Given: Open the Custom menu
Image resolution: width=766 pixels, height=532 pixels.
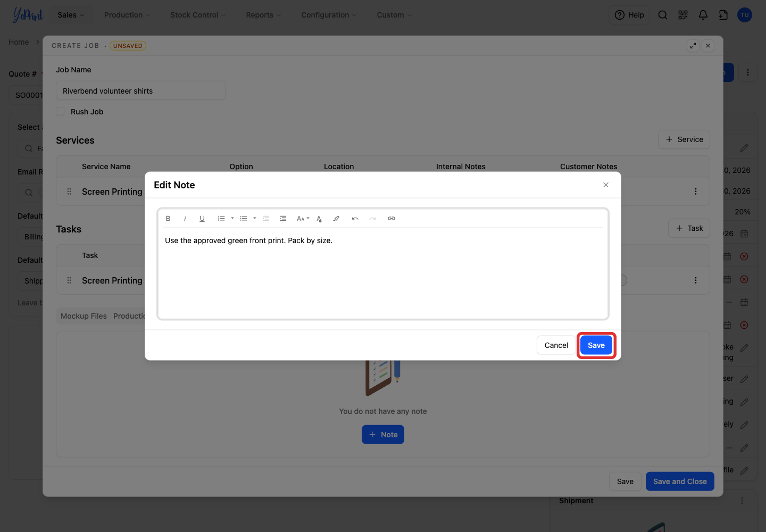Looking at the screenshot, I should point(394,15).
